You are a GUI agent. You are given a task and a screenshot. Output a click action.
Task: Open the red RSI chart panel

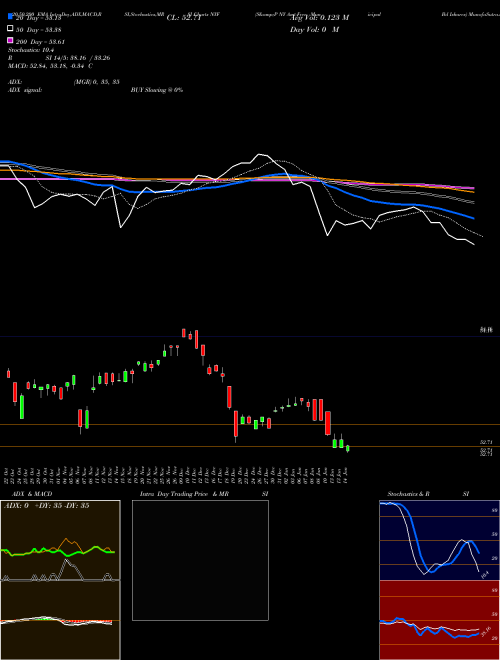439,620
